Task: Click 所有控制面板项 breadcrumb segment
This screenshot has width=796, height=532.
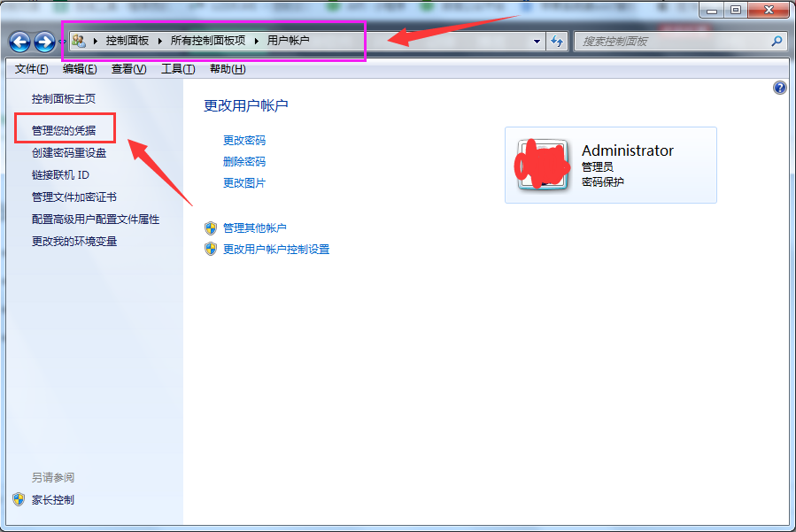Action: click(x=208, y=41)
